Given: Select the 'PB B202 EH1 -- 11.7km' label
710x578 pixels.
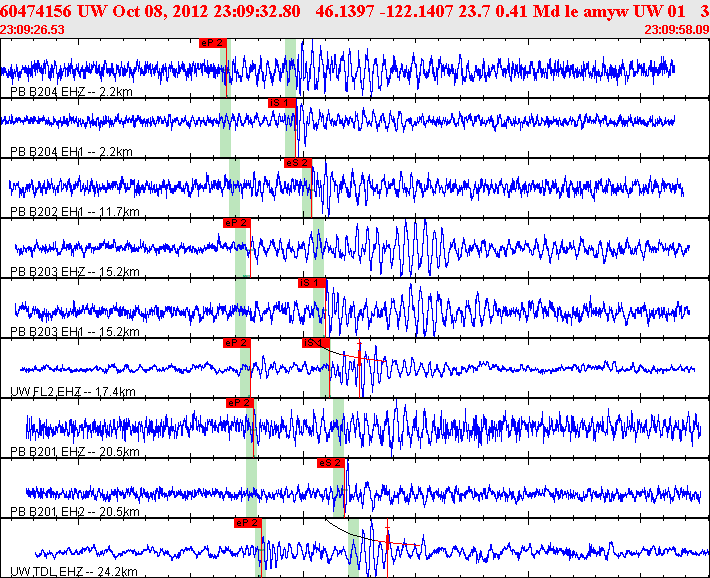Looking at the screenshot, I should click(75, 212).
